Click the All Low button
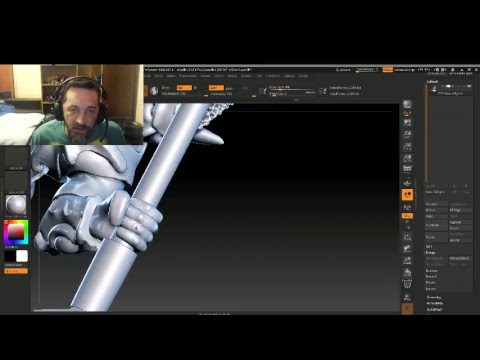480x360 pixels. pos(436,210)
